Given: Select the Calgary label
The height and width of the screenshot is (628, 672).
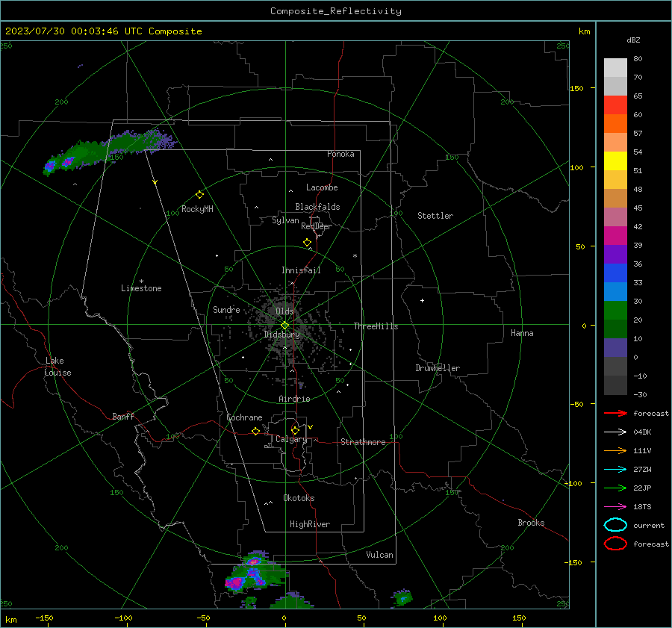Looking at the screenshot, I should (291, 439).
